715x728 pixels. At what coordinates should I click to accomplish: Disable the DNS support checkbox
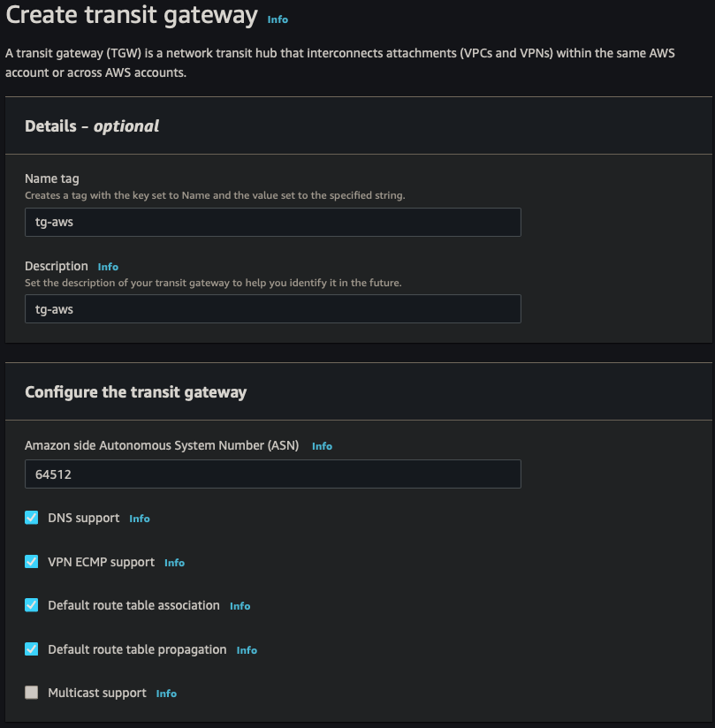click(x=31, y=517)
